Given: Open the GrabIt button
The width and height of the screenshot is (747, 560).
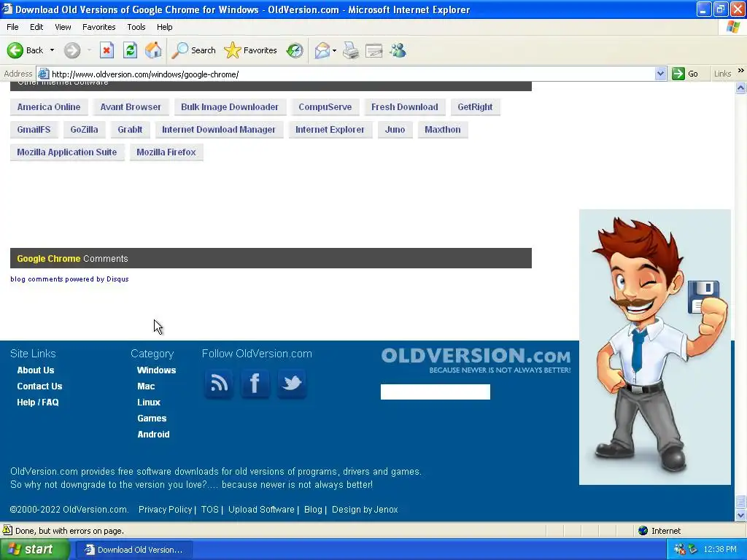Looking at the screenshot, I should click(130, 130).
